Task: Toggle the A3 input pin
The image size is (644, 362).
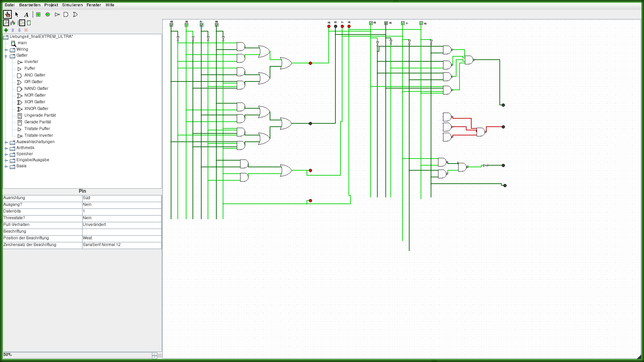Action: coord(171,25)
